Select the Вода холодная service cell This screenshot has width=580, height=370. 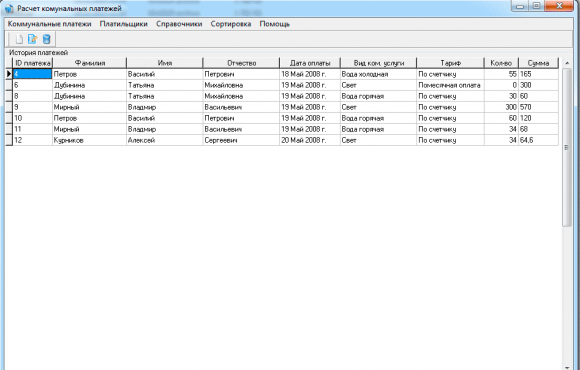point(378,74)
